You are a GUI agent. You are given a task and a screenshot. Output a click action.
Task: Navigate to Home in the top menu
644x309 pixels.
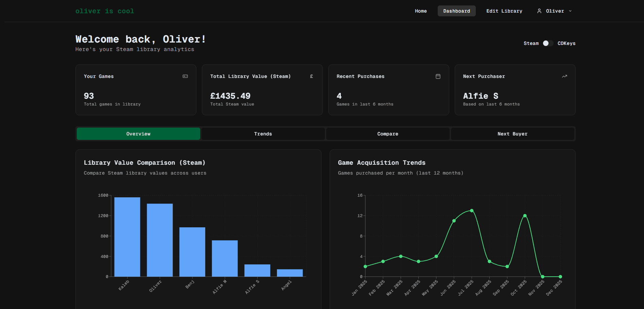click(x=421, y=11)
